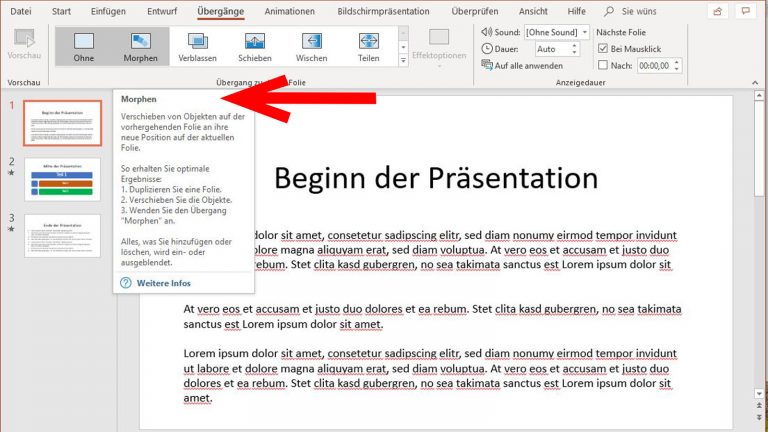Open the Datei menu

[x=21, y=11]
